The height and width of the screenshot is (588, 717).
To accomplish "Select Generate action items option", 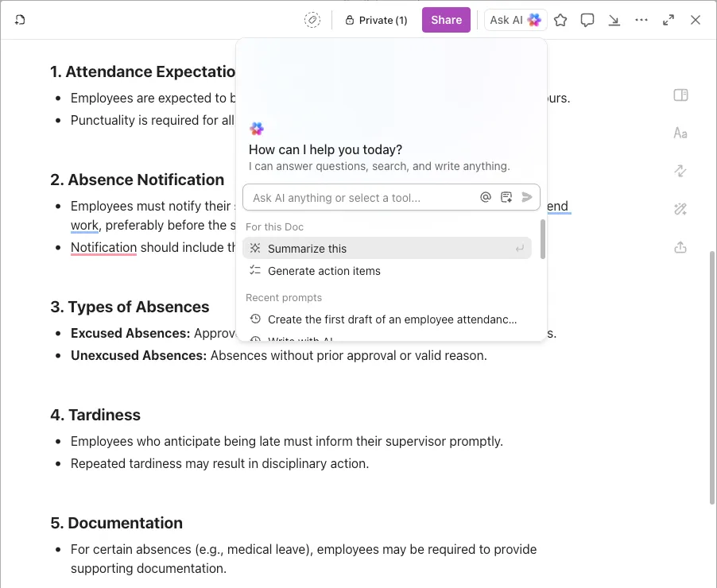I will (387, 271).
